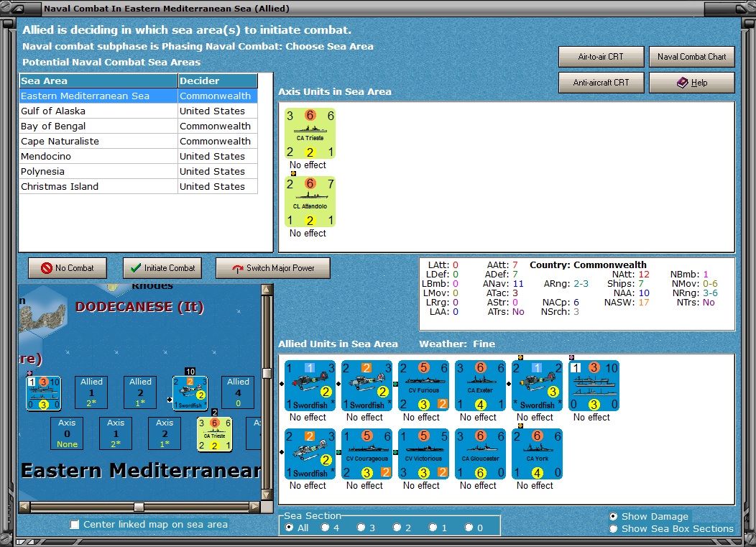756x547 pixels.
Task: Select the CL Attendolo Axis unit counter
Action: pyautogui.click(x=310, y=202)
